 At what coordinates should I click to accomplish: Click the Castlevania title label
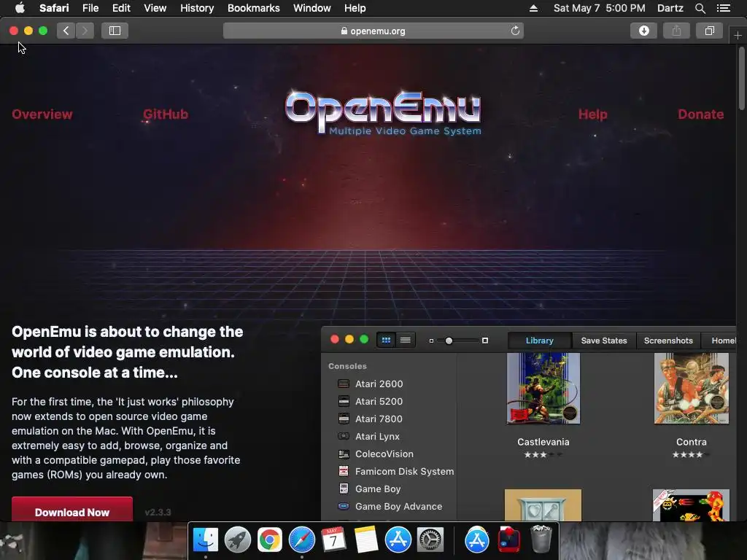543,442
